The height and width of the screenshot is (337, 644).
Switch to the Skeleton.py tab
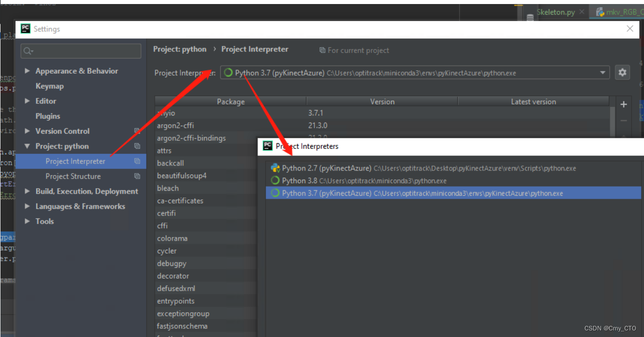555,12
